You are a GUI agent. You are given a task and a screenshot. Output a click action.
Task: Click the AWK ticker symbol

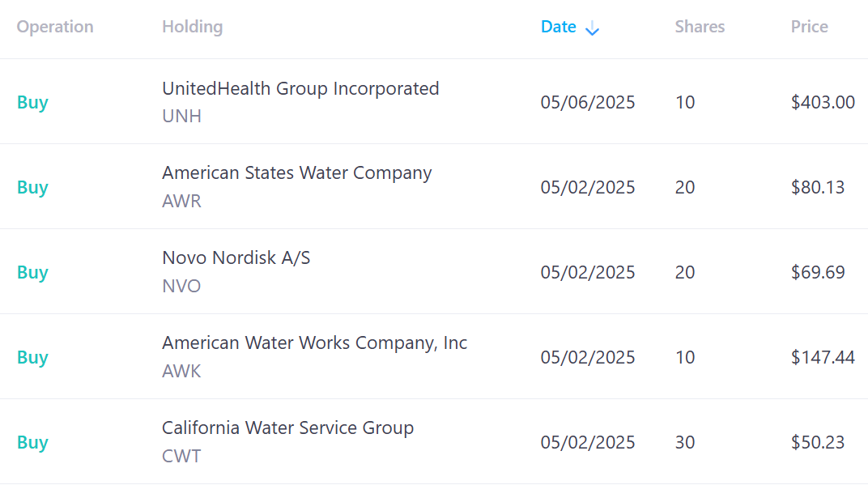pyautogui.click(x=181, y=371)
